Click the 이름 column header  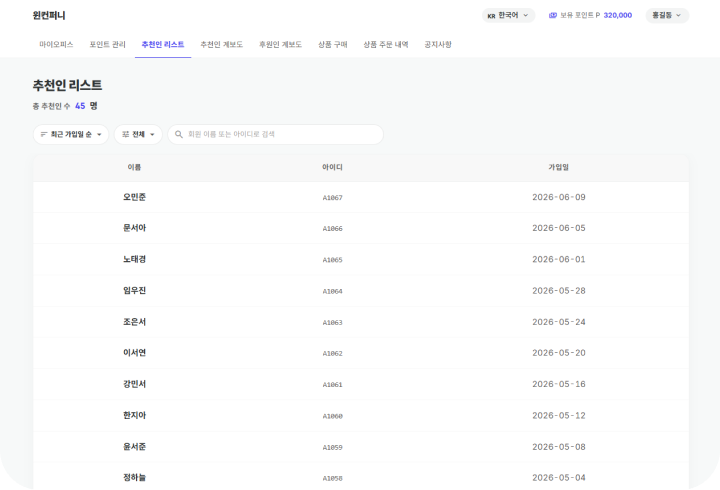click(134, 167)
